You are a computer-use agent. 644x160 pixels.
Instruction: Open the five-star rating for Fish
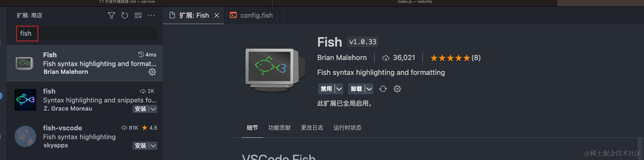[456, 58]
